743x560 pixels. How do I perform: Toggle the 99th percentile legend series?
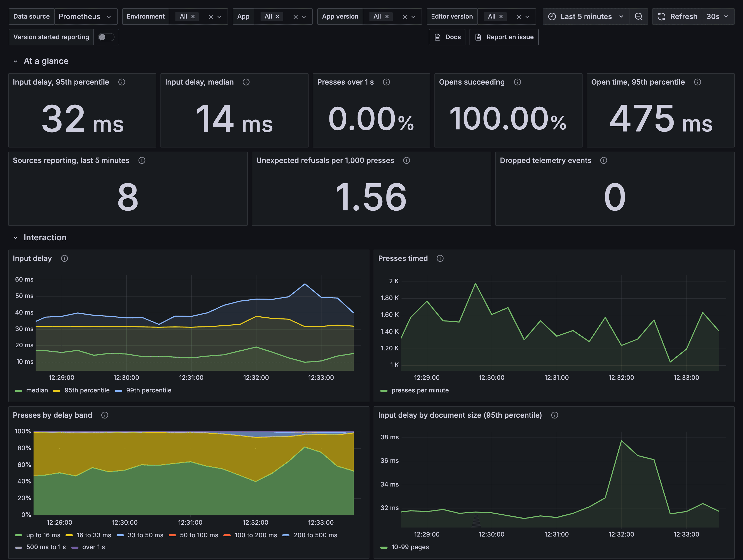(x=149, y=390)
